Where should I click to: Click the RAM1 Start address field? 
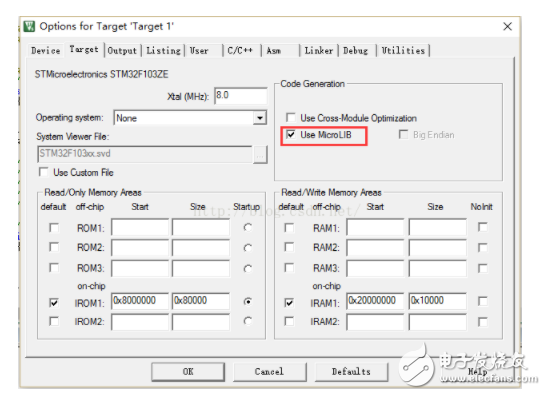point(375,227)
